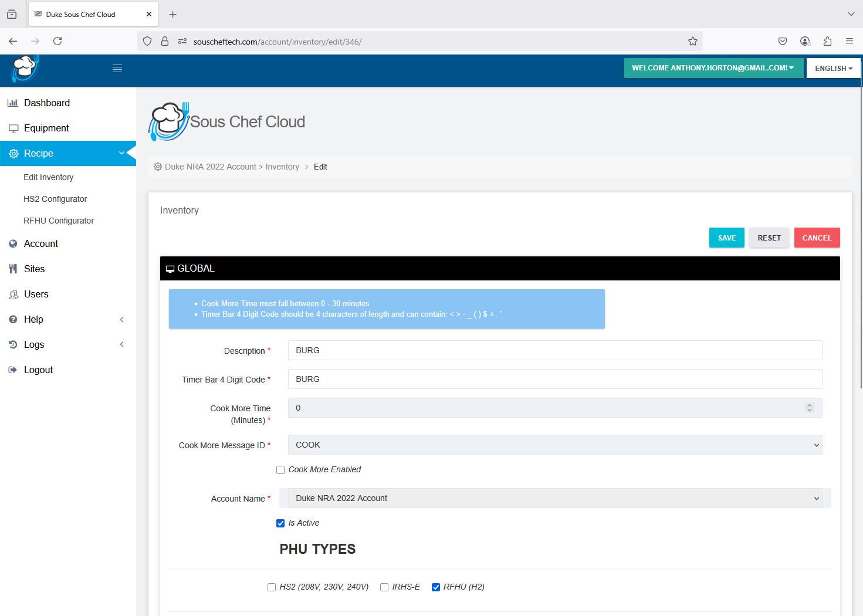
Task: Click the browser forward arrow
Action: pos(35,41)
